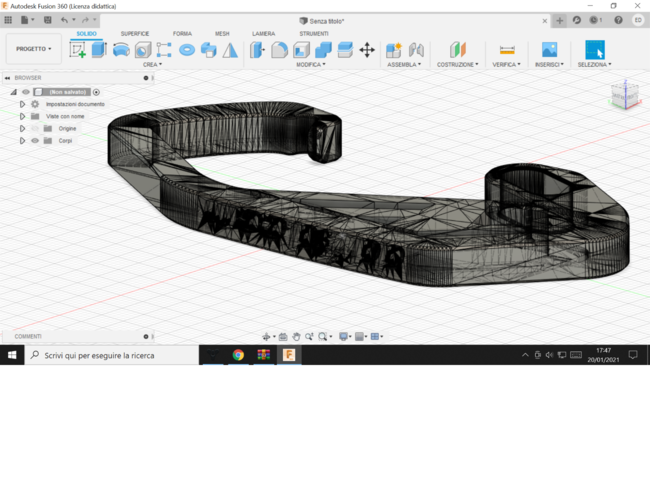650x484 pixels.
Task: Click the ViewCube in the viewport corner
Action: 624,96
